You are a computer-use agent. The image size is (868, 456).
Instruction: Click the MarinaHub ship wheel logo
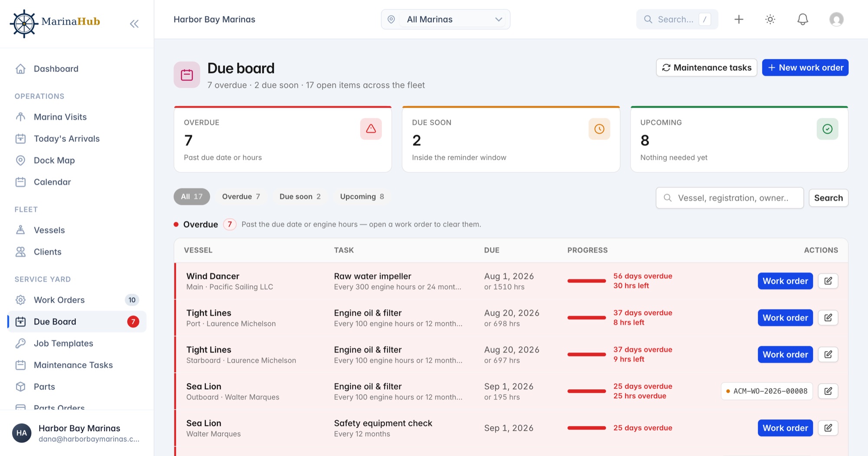point(24,23)
